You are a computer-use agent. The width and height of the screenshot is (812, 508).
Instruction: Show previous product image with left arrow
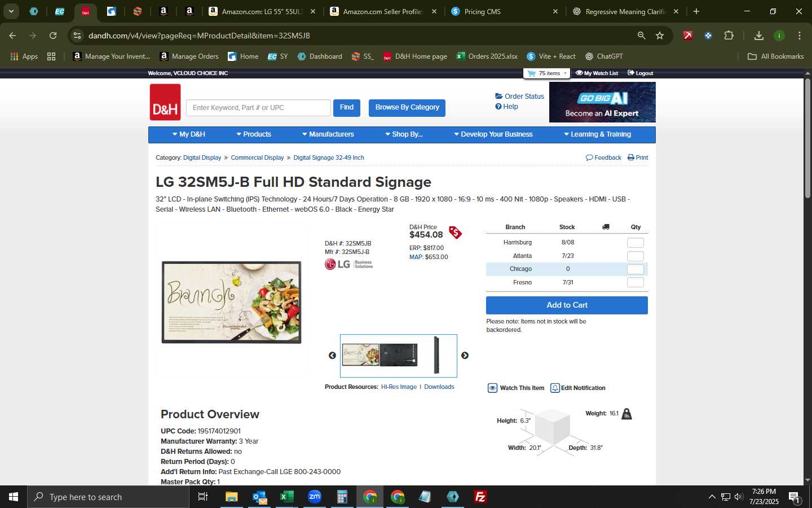pos(332,356)
